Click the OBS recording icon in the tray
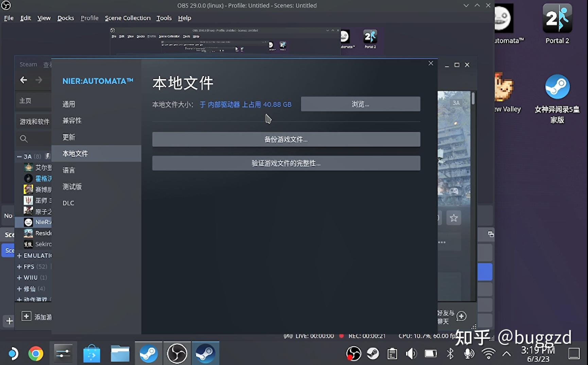This screenshot has width=588, height=365. point(354,353)
